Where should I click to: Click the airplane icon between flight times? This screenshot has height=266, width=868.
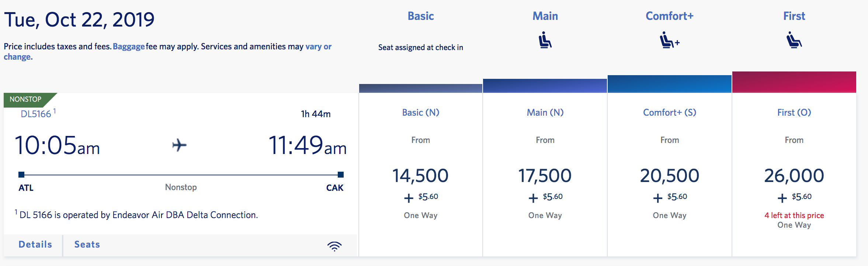click(x=180, y=145)
